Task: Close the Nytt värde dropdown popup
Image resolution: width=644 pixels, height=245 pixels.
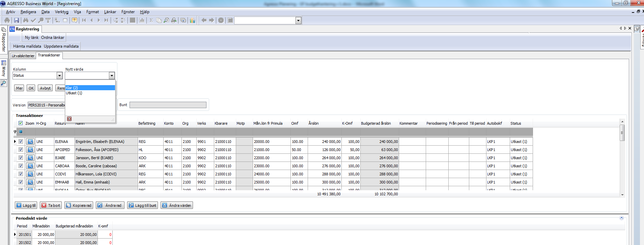Action: 69,119
